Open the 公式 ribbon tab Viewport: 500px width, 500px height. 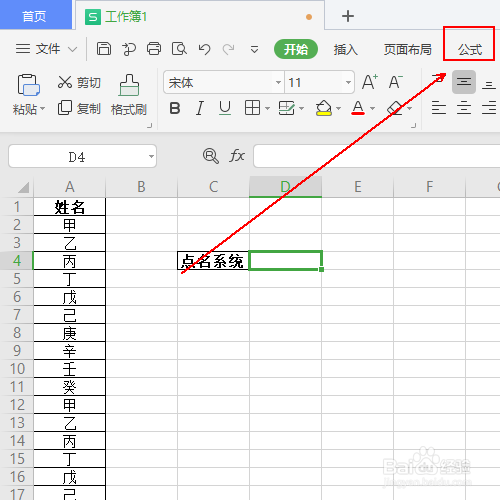click(x=470, y=49)
